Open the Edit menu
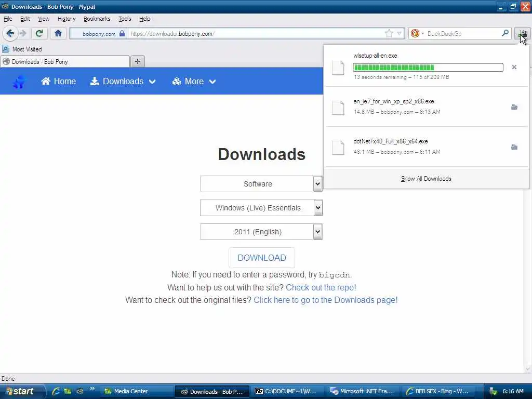The height and width of the screenshot is (399, 532). pos(25,19)
